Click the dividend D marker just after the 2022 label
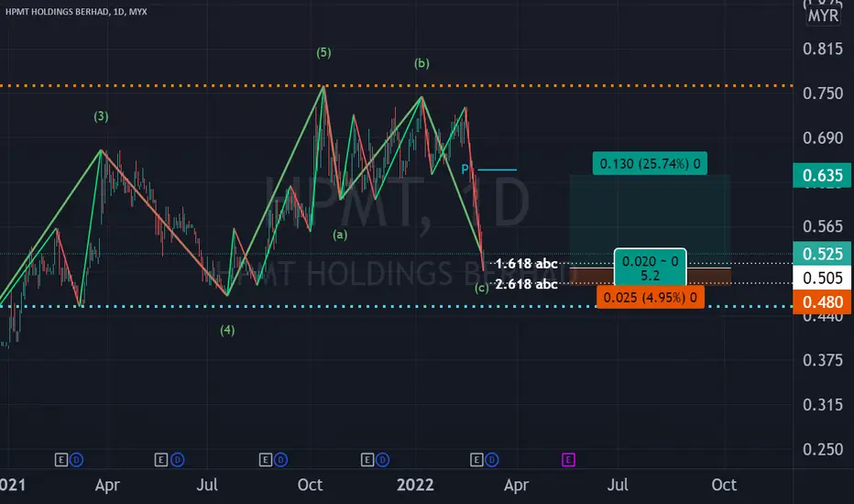This screenshot has height=504, width=854. (x=492, y=460)
